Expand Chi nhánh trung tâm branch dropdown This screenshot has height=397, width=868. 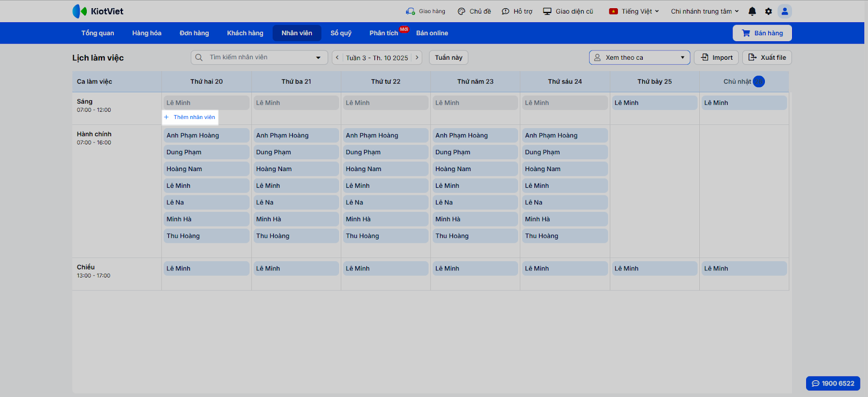(705, 11)
